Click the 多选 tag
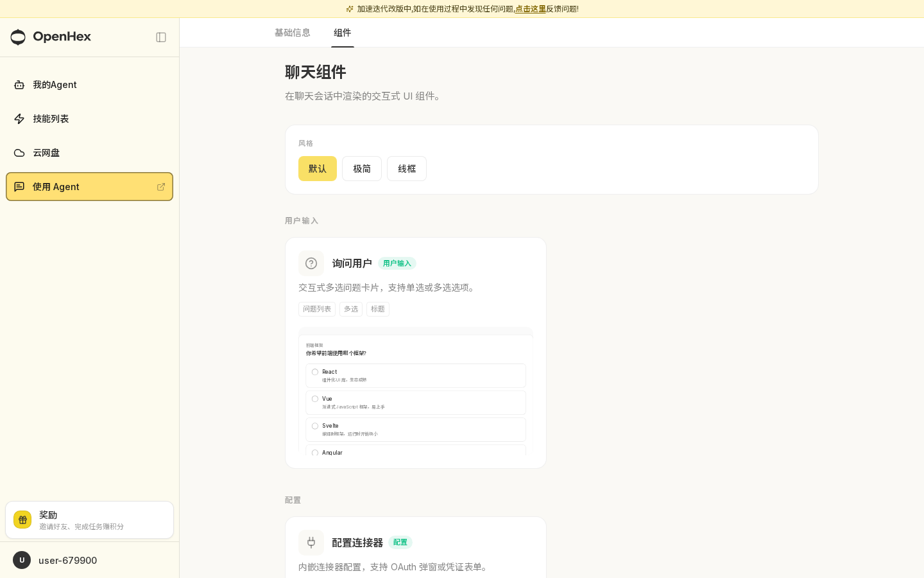Viewport: 924px width, 578px height. click(351, 309)
